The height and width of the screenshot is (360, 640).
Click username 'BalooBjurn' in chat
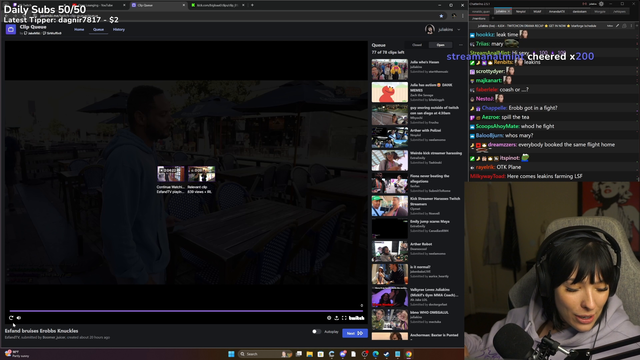tap(489, 136)
